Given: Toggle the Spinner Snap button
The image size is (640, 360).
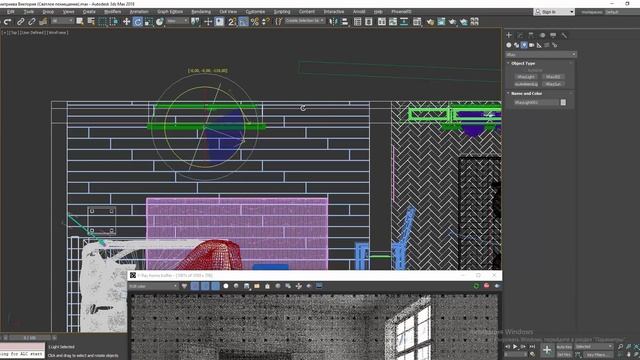Looking at the screenshot, I should pyautogui.click(x=266, y=21).
